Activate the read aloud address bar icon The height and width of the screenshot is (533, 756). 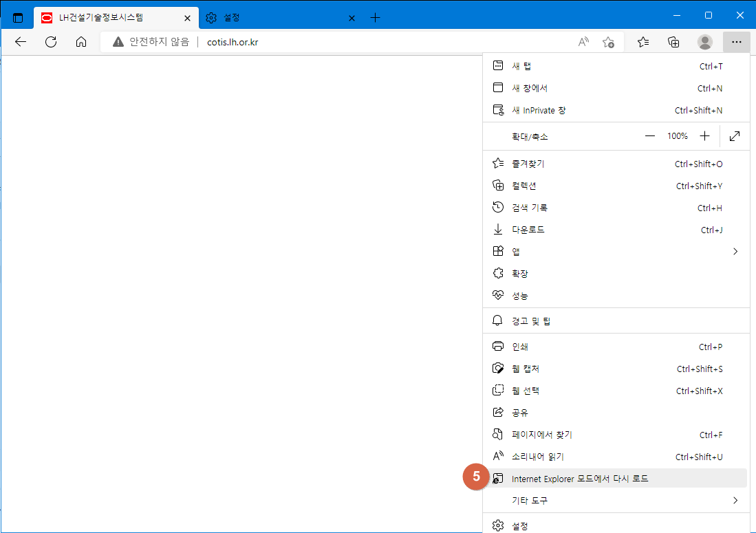click(583, 42)
